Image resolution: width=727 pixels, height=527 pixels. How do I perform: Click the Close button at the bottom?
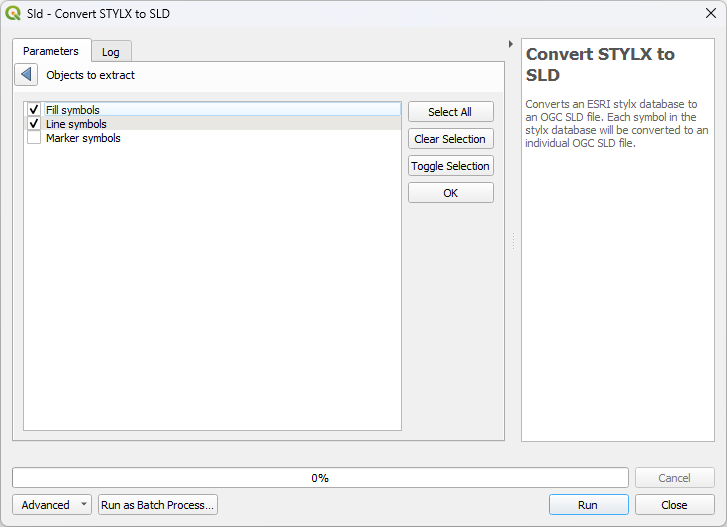674,504
